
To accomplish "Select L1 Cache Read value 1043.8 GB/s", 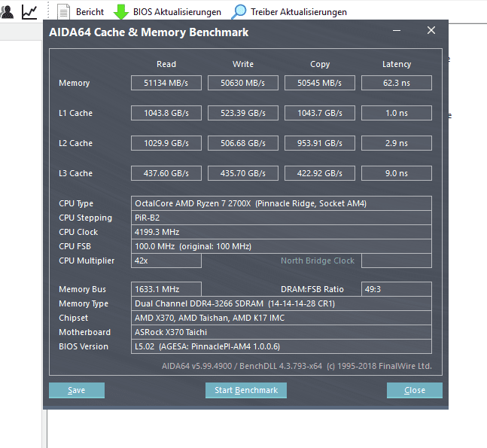I will (x=166, y=113).
